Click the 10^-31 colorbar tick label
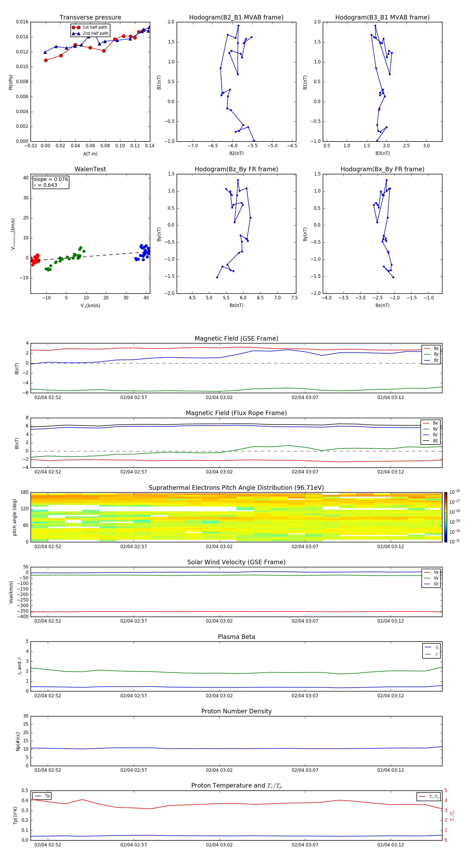 (x=455, y=542)
